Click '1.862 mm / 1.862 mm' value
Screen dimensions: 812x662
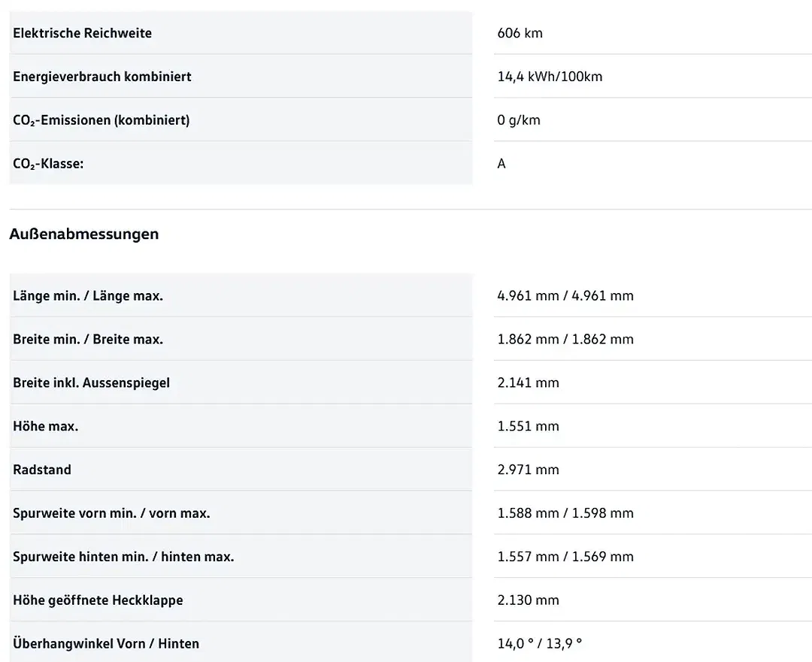pos(565,339)
